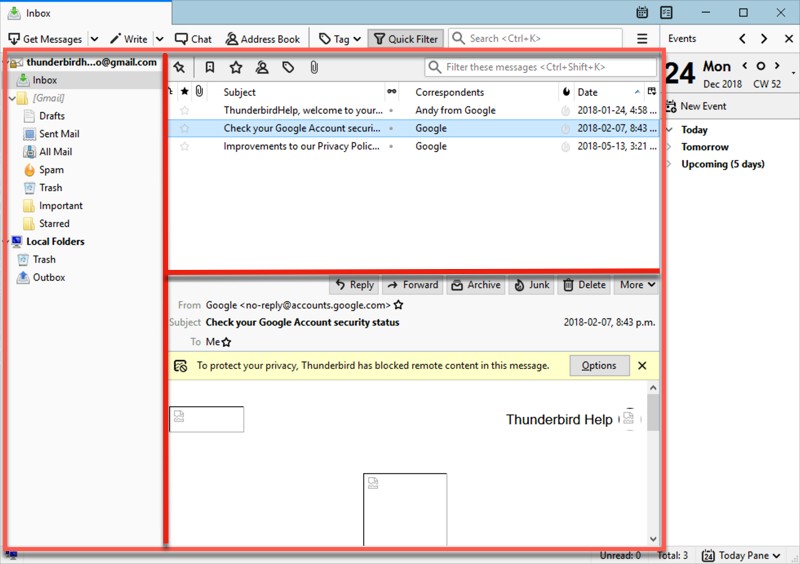This screenshot has height=564, width=800.
Task: Open the Thunderbird hamburger menu
Action: [642, 39]
